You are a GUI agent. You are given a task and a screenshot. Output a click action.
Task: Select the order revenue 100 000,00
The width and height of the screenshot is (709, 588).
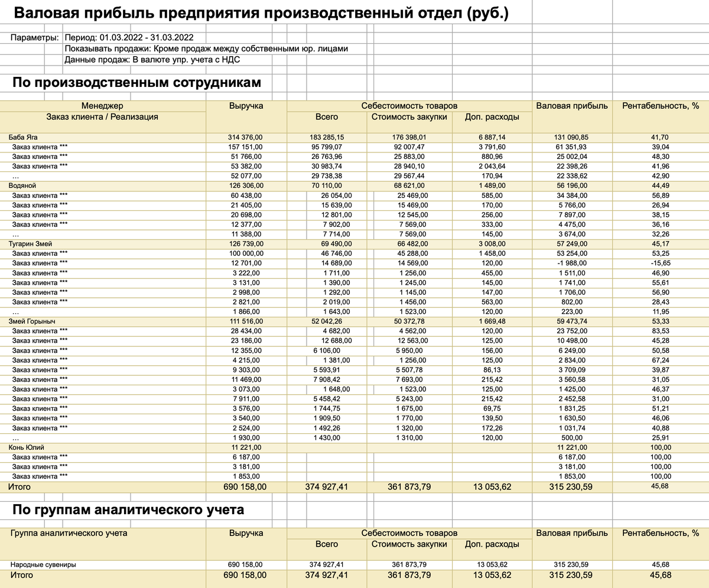tap(246, 253)
